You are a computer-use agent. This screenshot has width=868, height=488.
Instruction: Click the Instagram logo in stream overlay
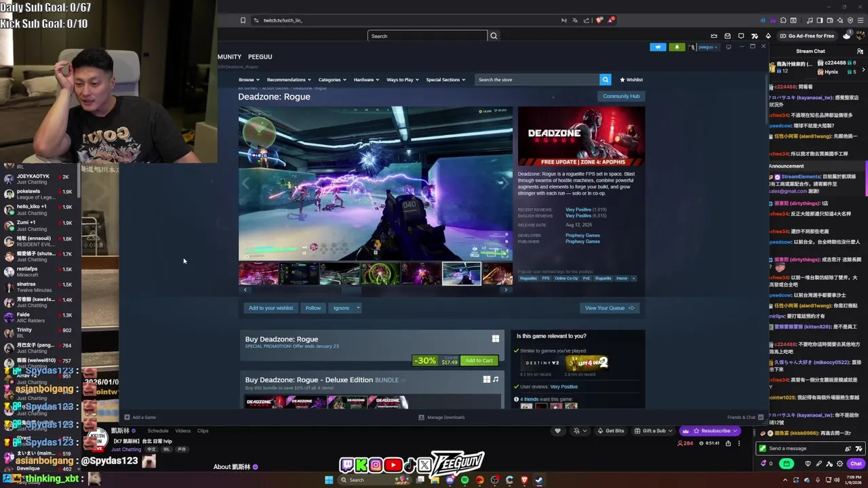click(376, 465)
